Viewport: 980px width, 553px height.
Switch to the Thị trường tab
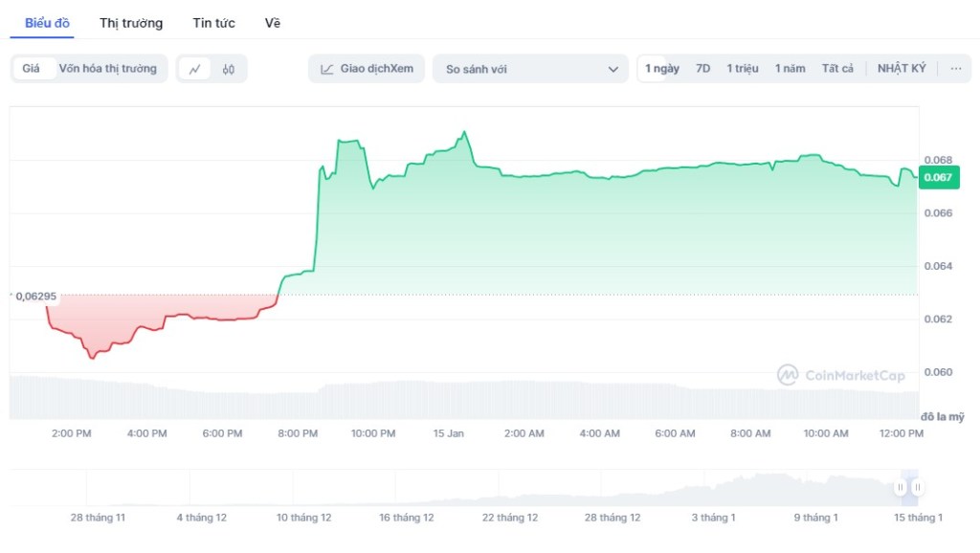pyautogui.click(x=131, y=23)
